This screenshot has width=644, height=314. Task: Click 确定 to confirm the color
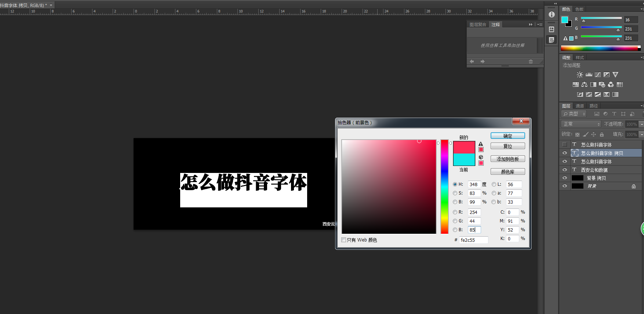[508, 136]
